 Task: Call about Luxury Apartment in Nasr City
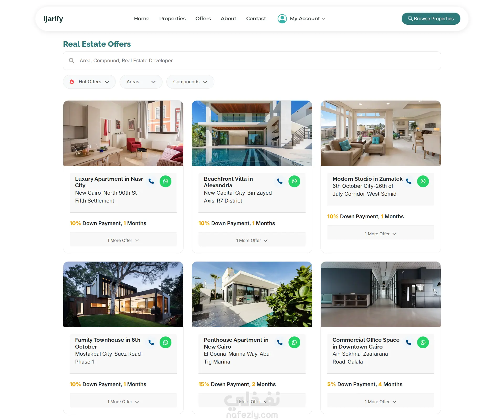151,181
